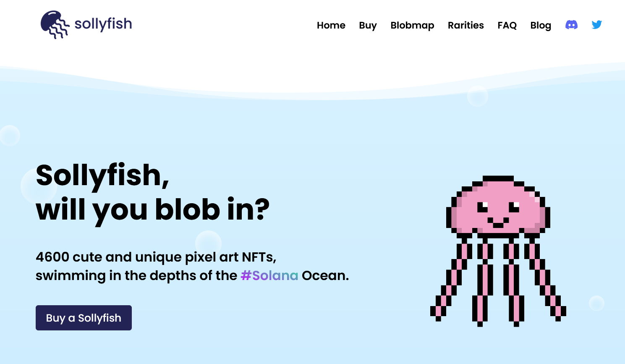The image size is (625, 364).
Task: Click the sollyfish wordmark text
Action: coord(103,24)
